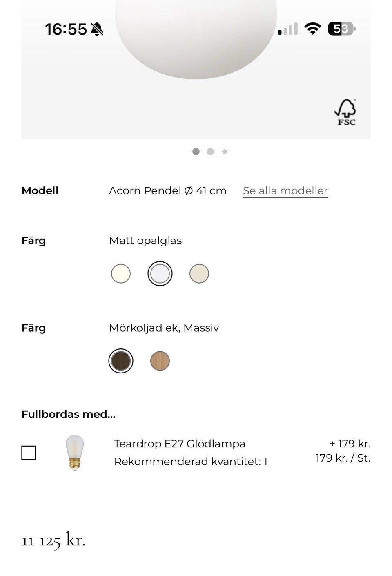The width and height of the screenshot is (392, 576).
Task: Go to third image carousel dot
Action: click(224, 152)
